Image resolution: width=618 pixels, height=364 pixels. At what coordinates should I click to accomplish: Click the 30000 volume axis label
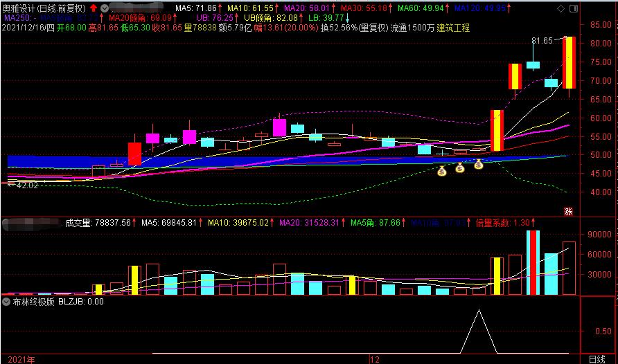pos(599,275)
